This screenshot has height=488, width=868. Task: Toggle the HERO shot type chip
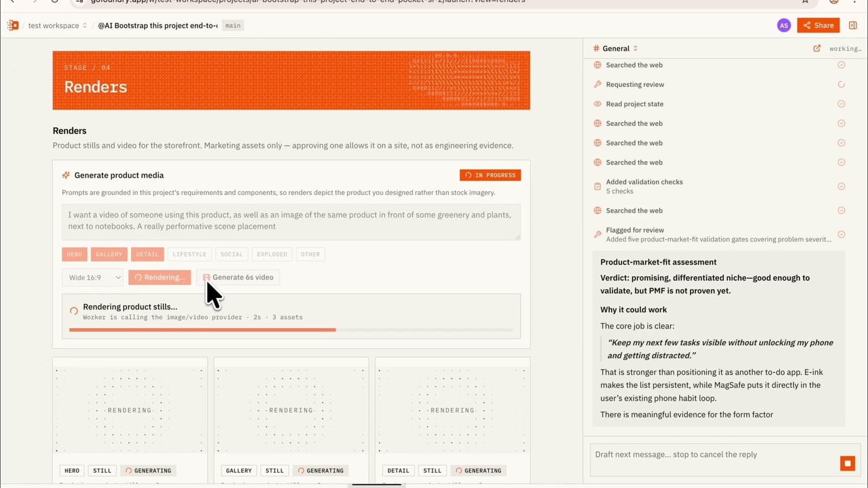pyautogui.click(x=74, y=254)
